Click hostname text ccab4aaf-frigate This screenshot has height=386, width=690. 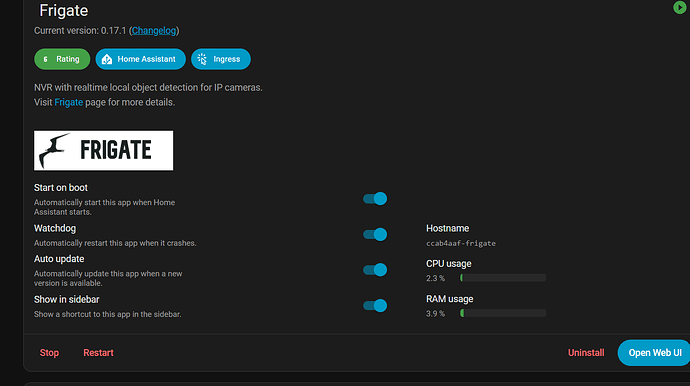(461, 243)
